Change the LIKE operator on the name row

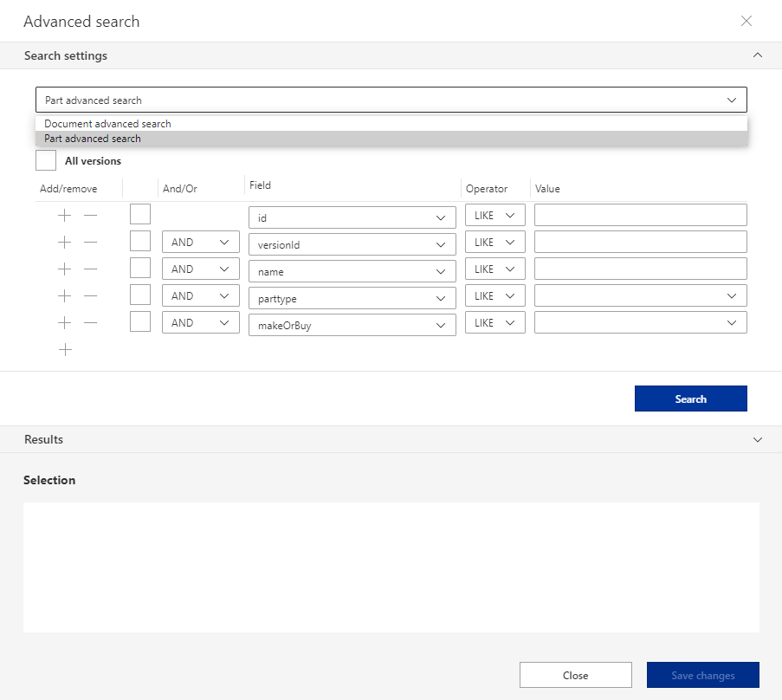pos(494,269)
